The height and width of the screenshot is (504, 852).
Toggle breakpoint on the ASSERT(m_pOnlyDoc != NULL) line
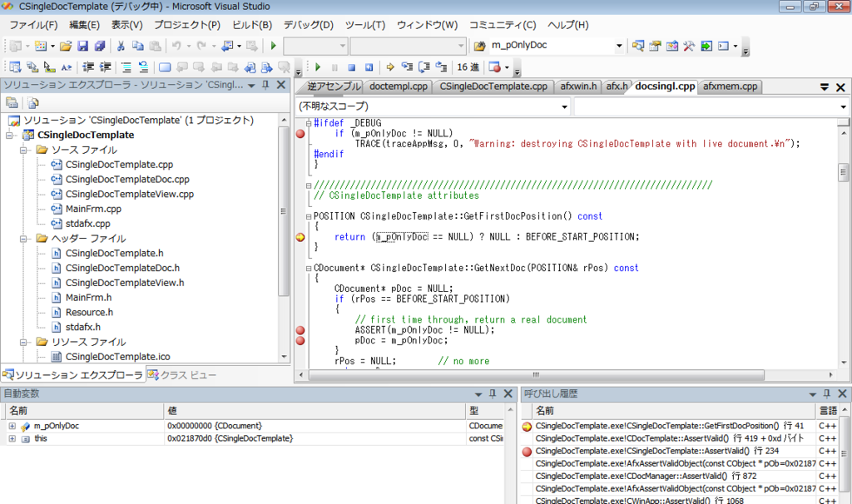[x=300, y=330]
